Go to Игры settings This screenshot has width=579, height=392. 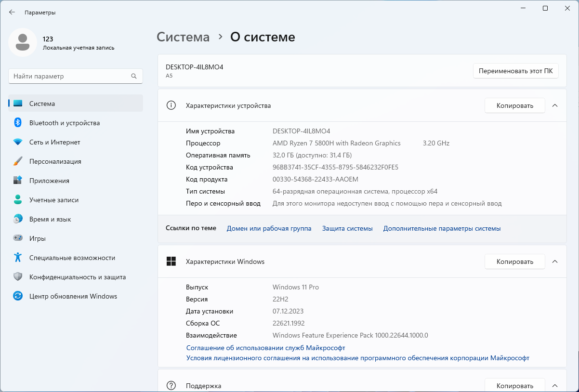click(76, 238)
